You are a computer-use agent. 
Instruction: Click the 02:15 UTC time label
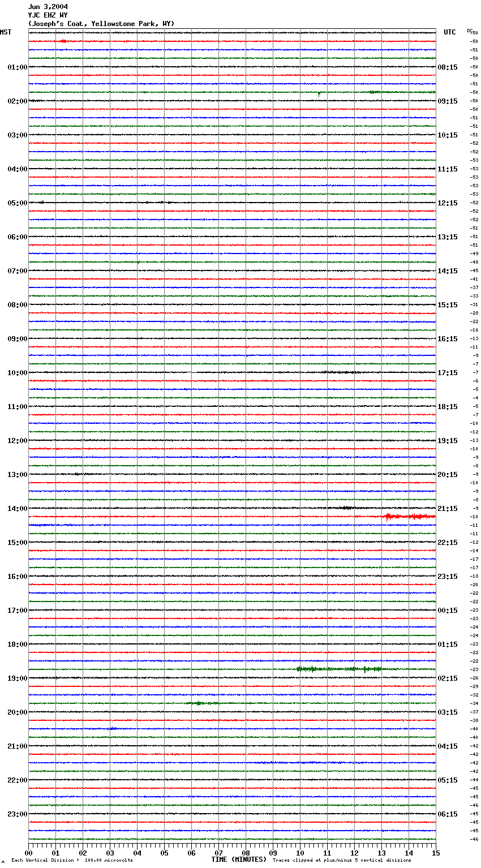click(x=448, y=678)
